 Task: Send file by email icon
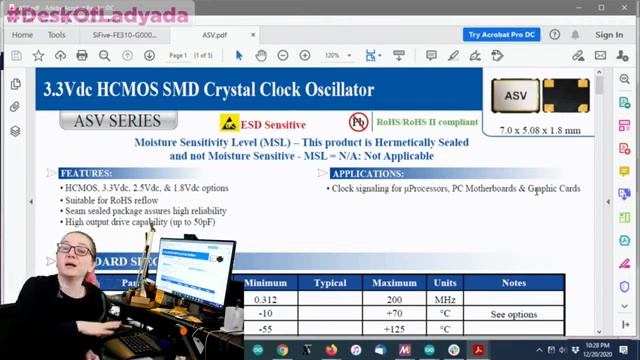(600, 56)
